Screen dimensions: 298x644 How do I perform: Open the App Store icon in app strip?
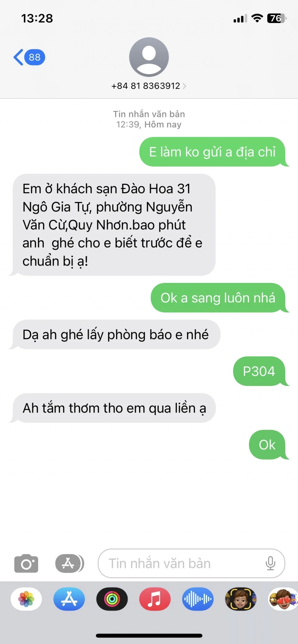69,599
